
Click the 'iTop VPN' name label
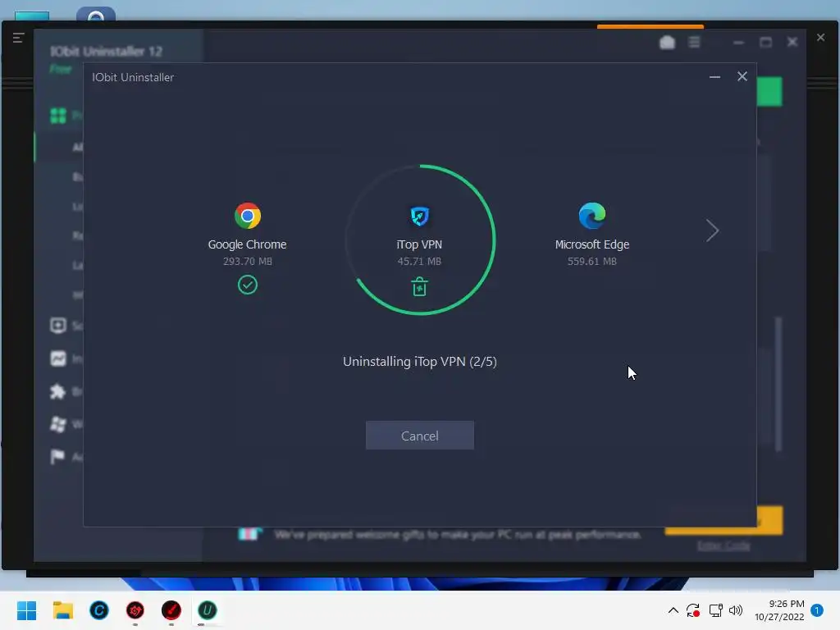coord(419,244)
